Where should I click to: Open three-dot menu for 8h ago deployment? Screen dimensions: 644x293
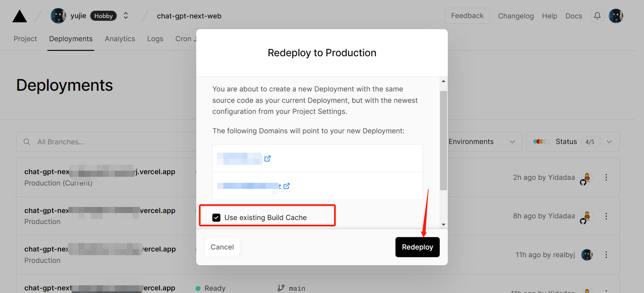tap(606, 216)
